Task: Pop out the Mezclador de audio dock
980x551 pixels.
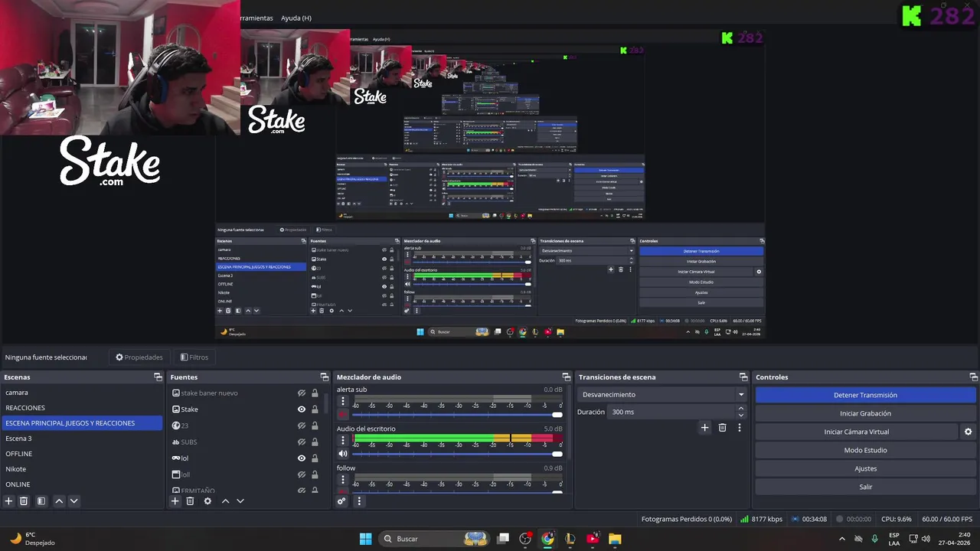Action: (567, 377)
